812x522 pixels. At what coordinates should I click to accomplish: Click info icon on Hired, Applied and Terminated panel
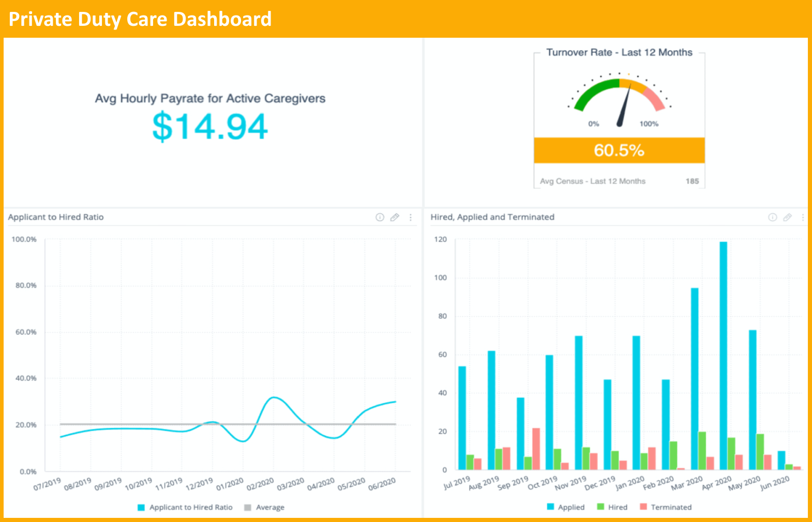click(x=772, y=218)
